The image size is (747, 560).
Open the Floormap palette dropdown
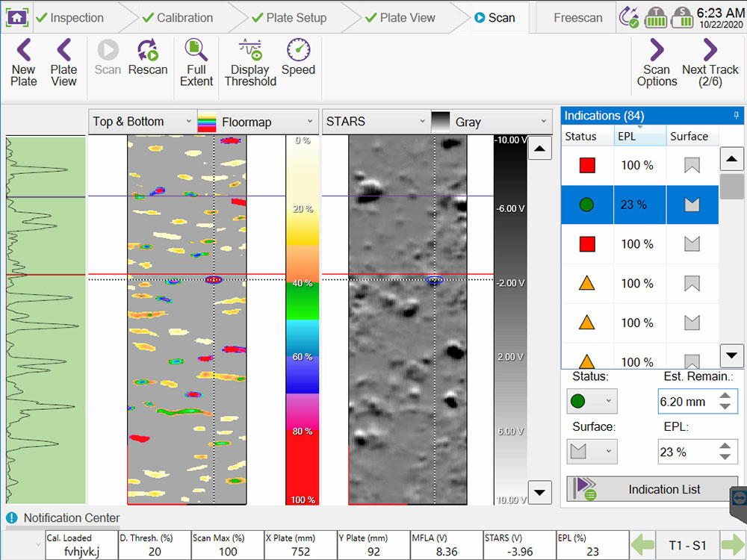click(257, 121)
